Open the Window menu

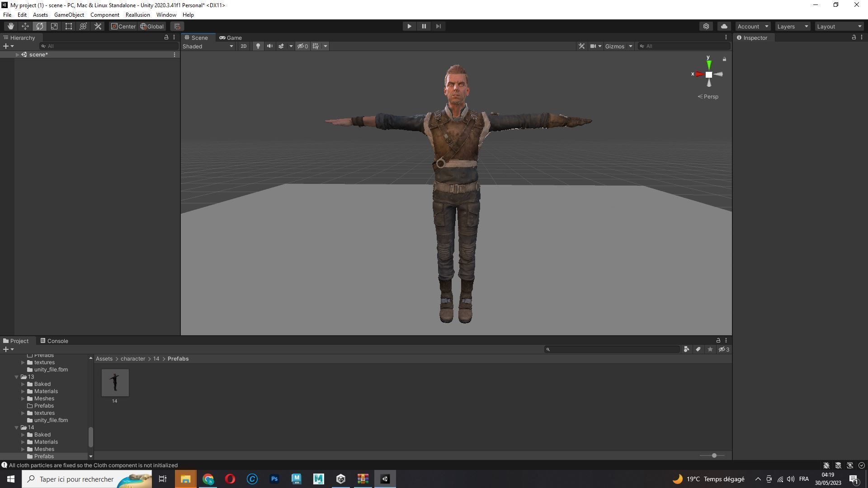(x=166, y=15)
